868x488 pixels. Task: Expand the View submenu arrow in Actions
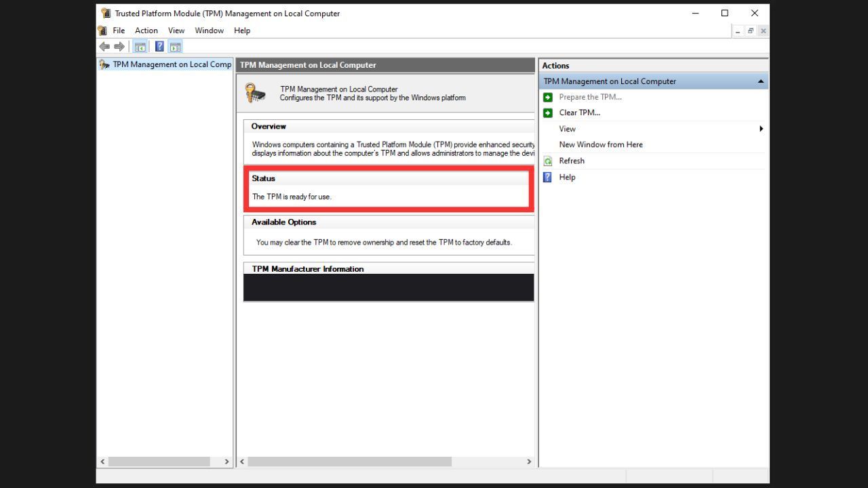[x=761, y=129]
